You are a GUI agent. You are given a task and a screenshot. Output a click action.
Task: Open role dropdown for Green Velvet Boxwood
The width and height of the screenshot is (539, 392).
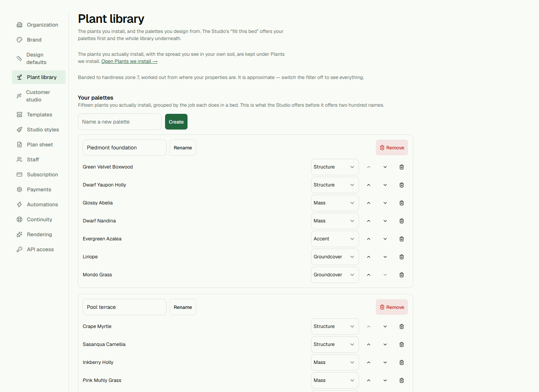point(335,167)
